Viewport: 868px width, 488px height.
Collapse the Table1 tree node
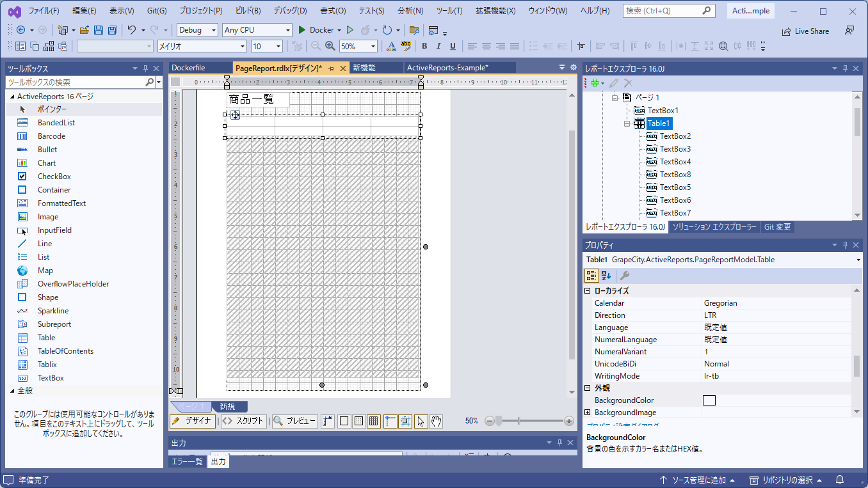click(x=627, y=123)
